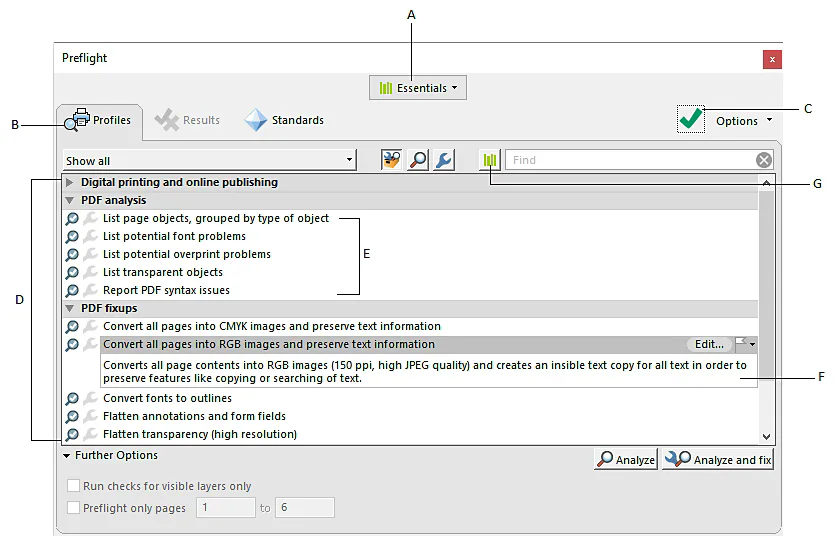Image resolution: width=834 pixels, height=537 pixels.
Task: Expand Digital printing and online publishing group
Action: click(69, 182)
